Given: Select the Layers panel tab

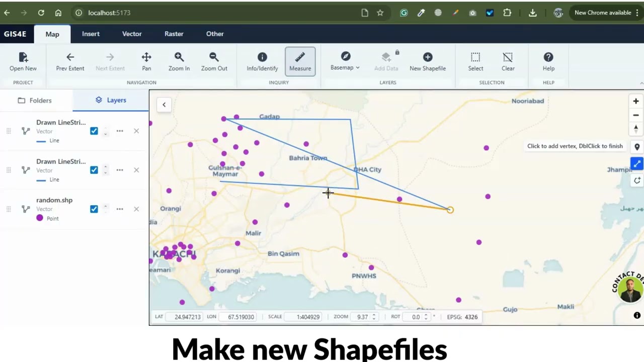Looking at the screenshot, I should 111,100.
